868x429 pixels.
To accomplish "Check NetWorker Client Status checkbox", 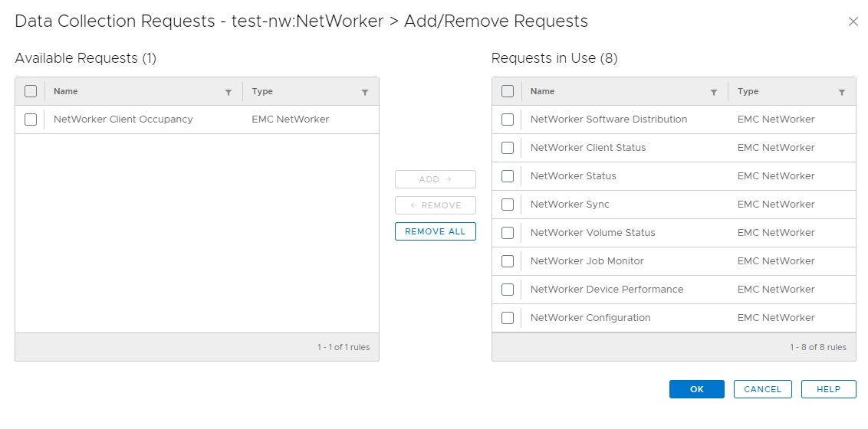I will pyautogui.click(x=508, y=148).
